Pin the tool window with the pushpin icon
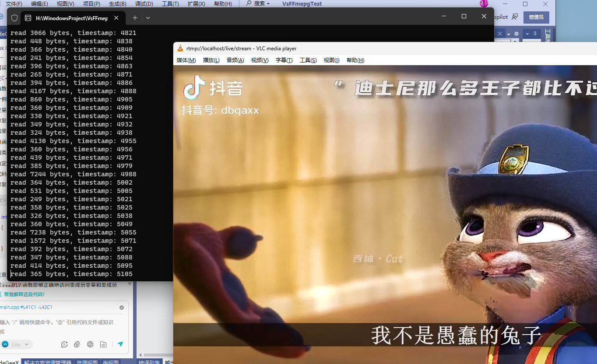The width and height of the screenshot is (597, 364). [536, 33]
